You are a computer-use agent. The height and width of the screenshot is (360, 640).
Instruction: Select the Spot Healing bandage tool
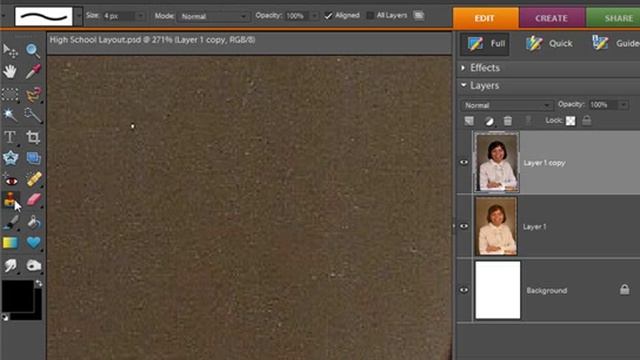(x=33, y=180)
